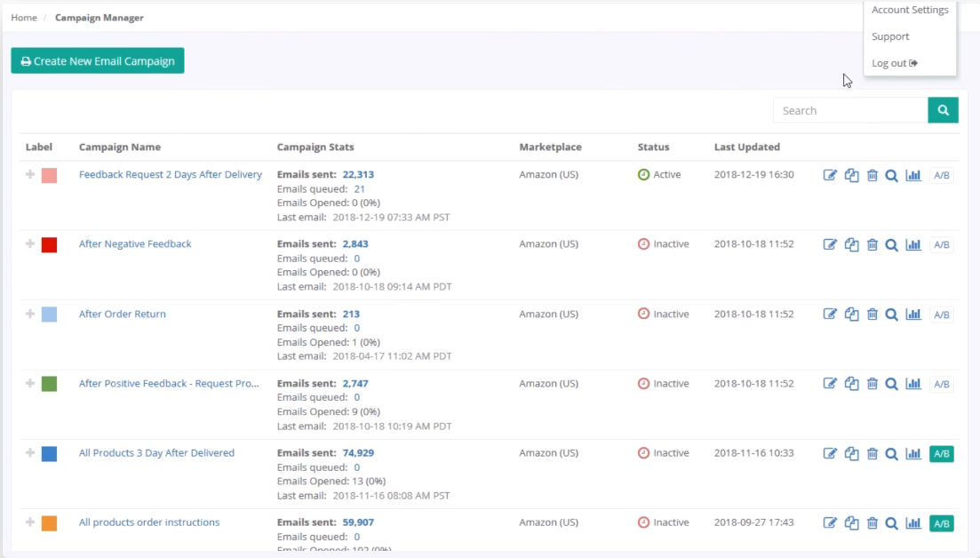Select Support from the account menu

890,36
